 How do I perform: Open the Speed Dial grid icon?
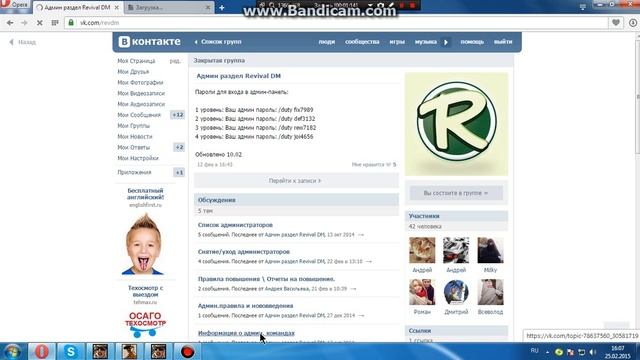pyautogui.click(x=55, y=23)
